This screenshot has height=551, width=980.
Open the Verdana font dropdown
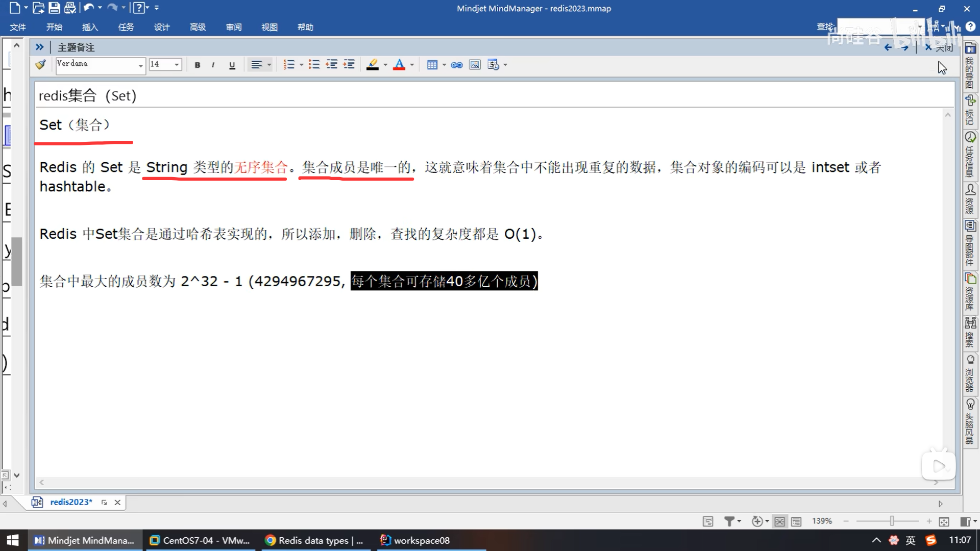(140, 65)
